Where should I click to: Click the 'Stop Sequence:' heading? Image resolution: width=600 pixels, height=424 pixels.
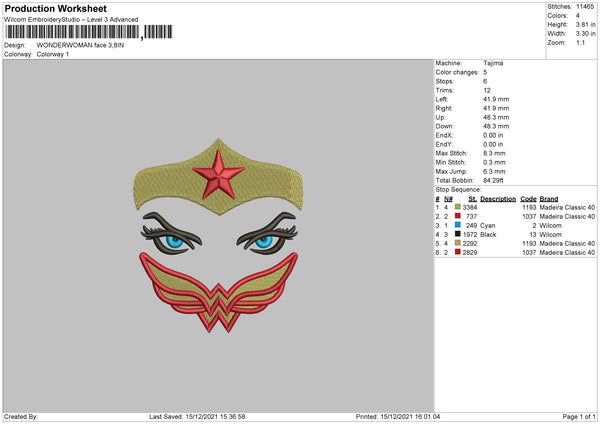[458, 189]
